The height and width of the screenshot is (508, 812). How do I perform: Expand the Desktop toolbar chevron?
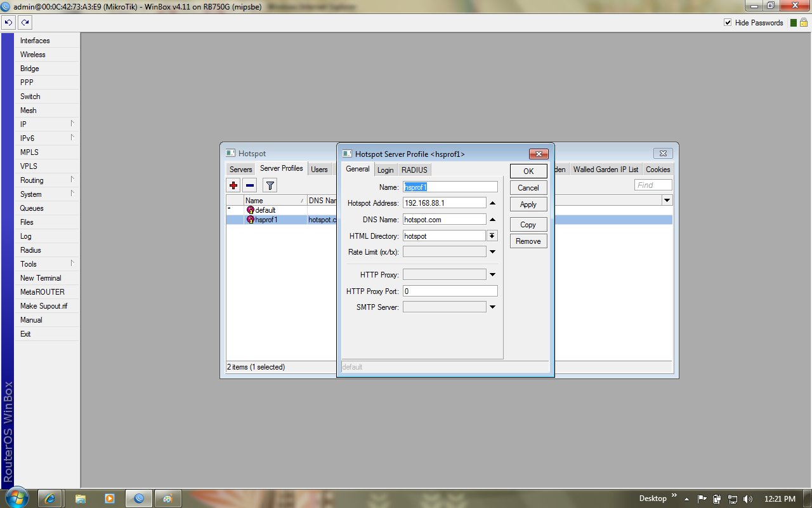tap(674, 495)
